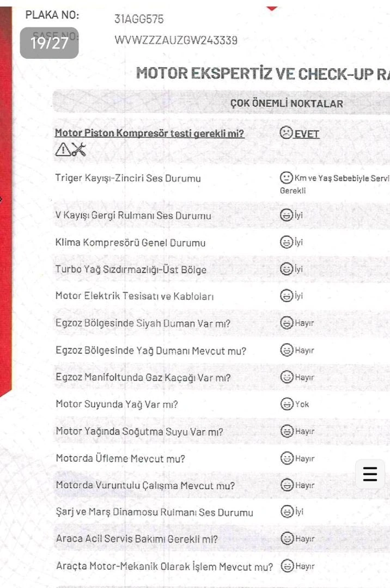Click the smiley icon for Motor Suyunda Yağ
The width and height of the screenshot is (390, 588).
[287, 404]
